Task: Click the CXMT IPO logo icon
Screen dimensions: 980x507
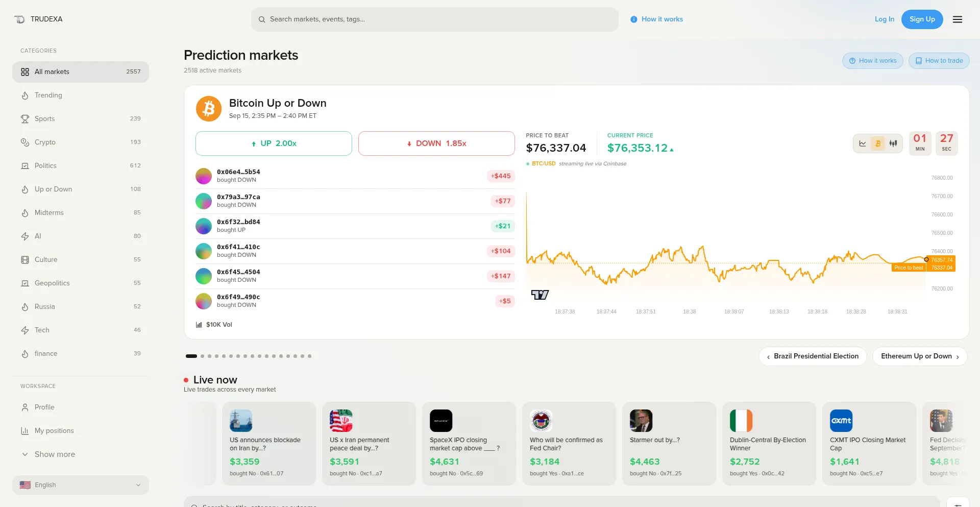Action: (x=841, y=421)
